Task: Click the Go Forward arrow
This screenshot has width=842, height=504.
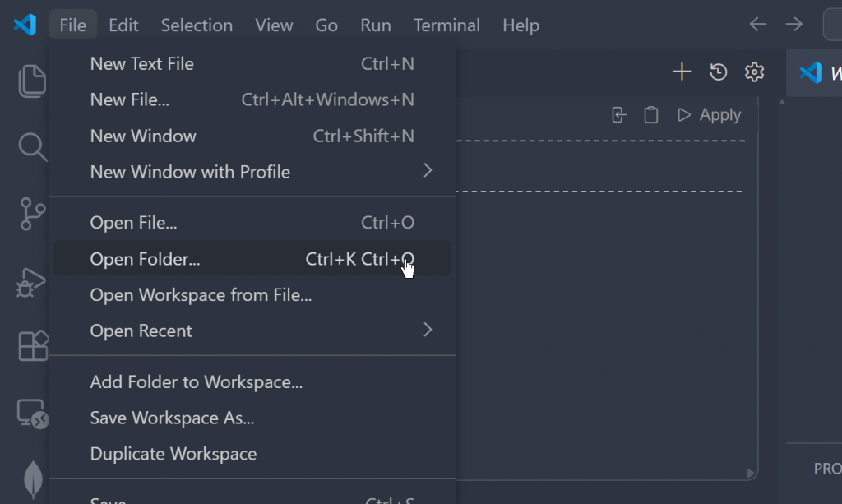Action: (x=793, y=25)
